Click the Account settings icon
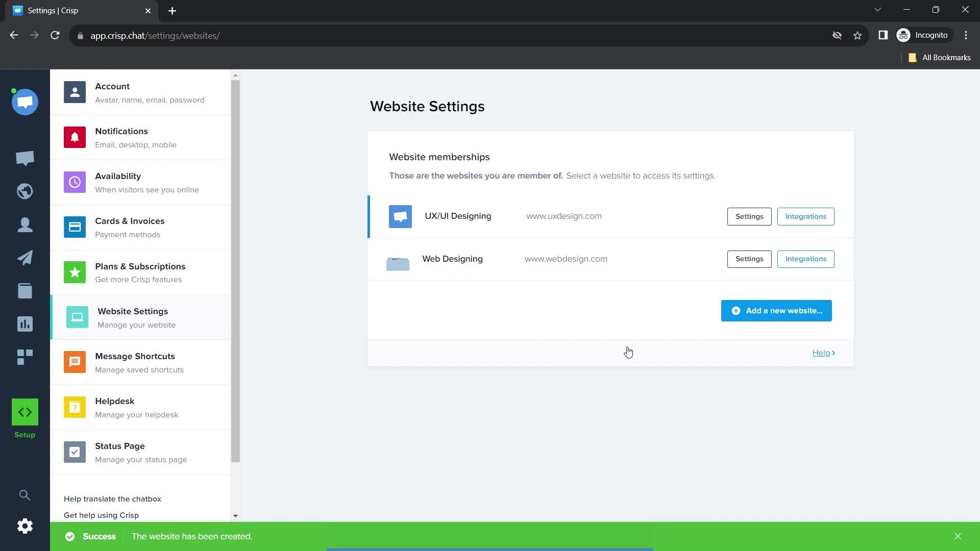Viewport: 980px width, 551px height. 75,92
